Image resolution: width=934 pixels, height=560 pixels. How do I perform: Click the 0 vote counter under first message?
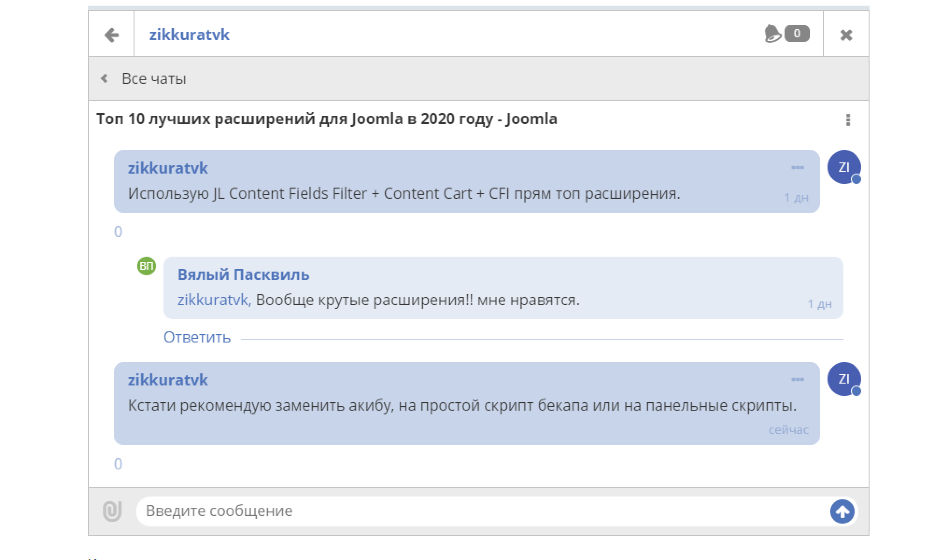(x=118, y=231)
